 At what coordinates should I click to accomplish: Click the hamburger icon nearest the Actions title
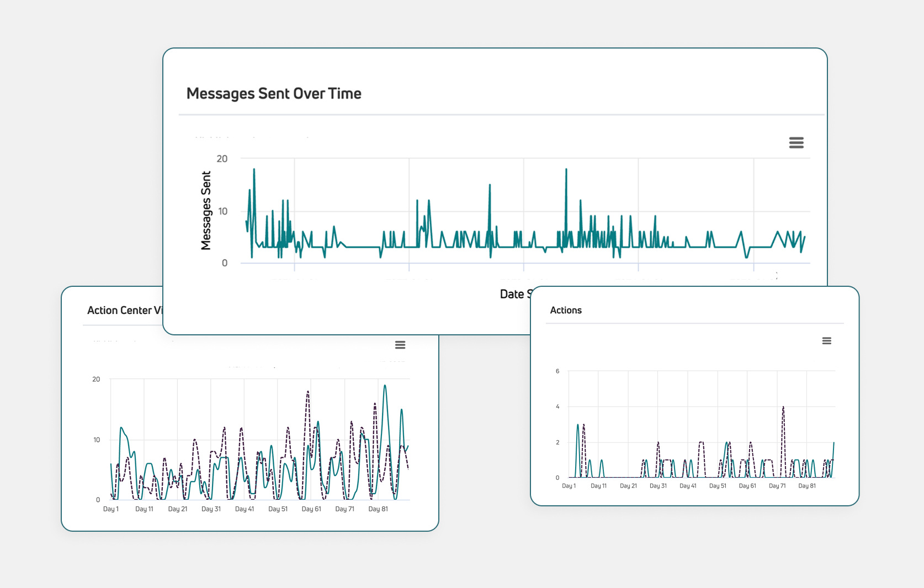click(827, 341)
